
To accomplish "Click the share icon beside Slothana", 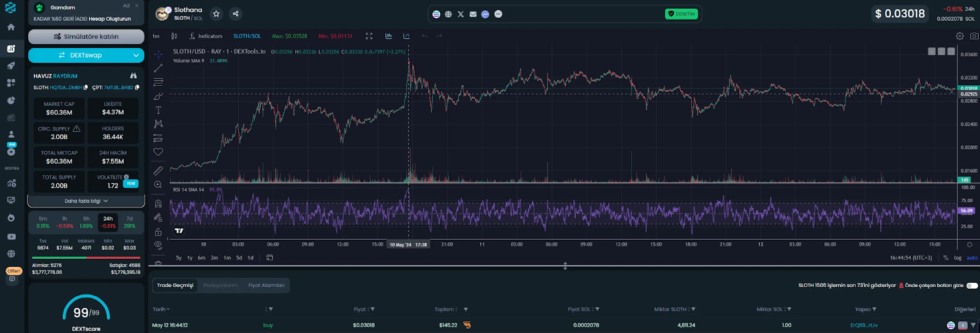I will 235,13.
